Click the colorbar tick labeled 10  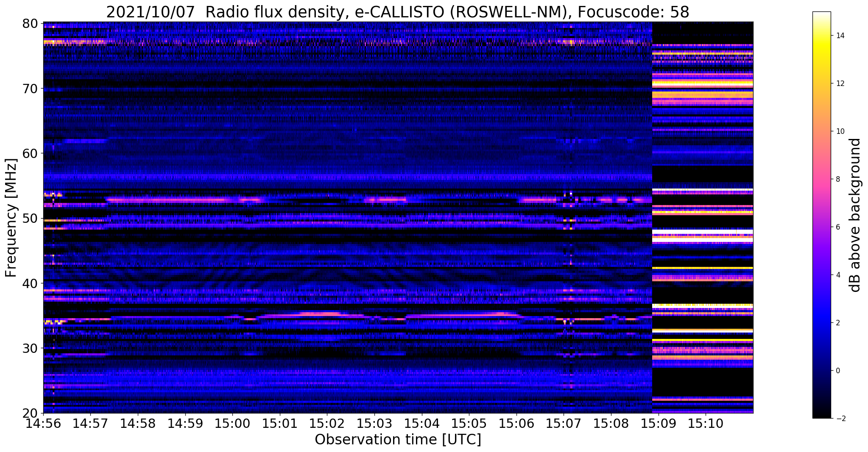[840, 131]
